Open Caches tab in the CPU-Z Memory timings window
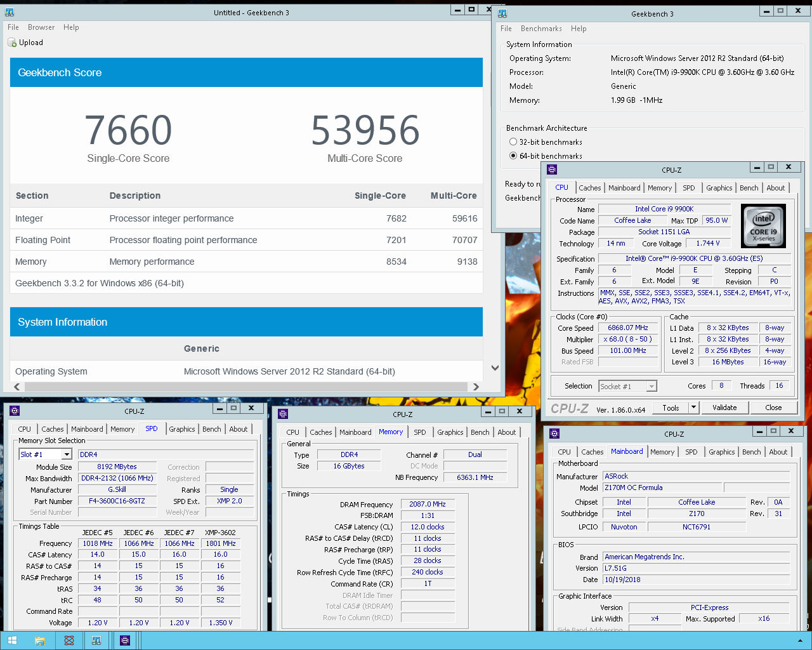812x650 pixels. click(320, 432)
